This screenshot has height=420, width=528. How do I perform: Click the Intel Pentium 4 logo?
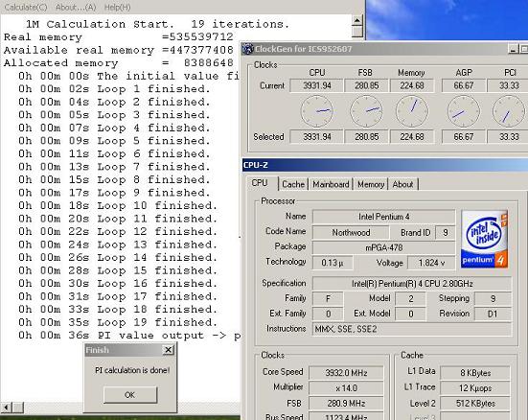(x=484, y=240)
